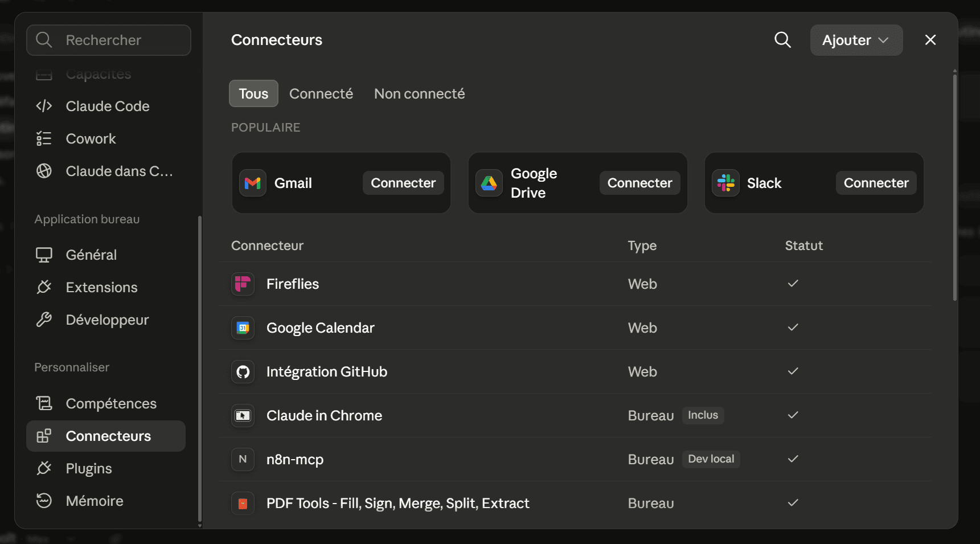This screenshot has width=980, height=544.
Task: Click the Développeur wrench icon
Action: (44, 320)
